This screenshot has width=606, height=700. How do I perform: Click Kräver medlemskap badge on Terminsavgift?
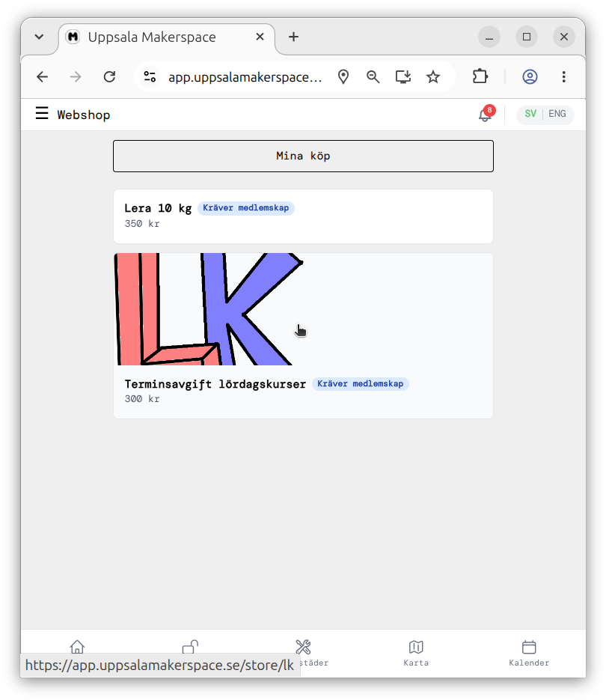click(360, 384)
